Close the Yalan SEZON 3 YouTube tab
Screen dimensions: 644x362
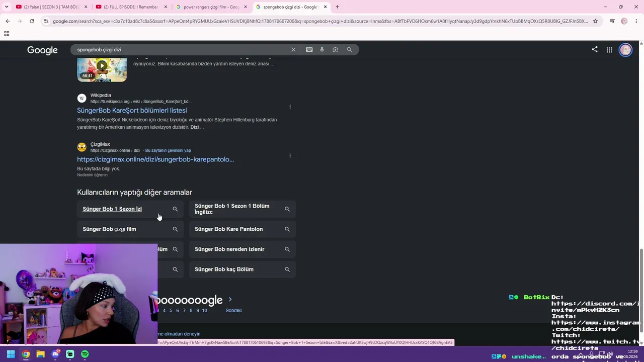[86, 7]
